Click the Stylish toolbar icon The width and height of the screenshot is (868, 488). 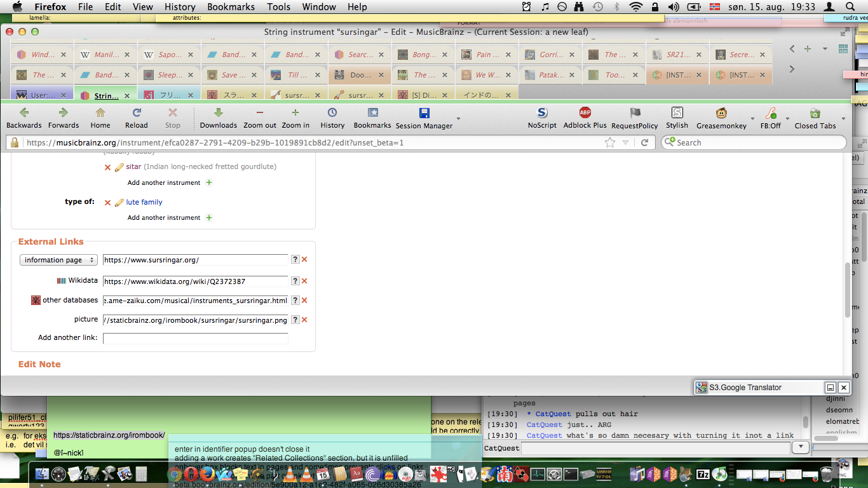click(677, 113)
